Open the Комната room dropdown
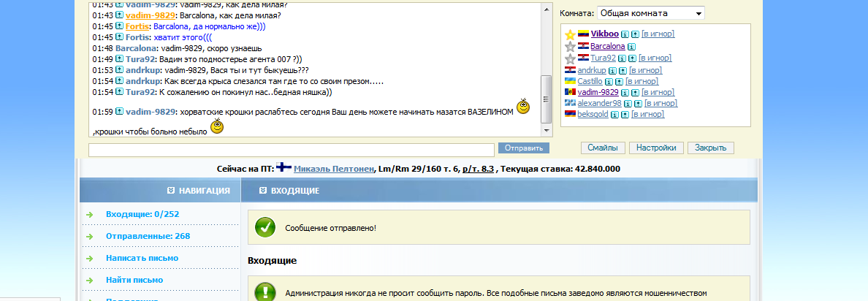This screenshot has width=868, height=301. [x=650, y=13]
